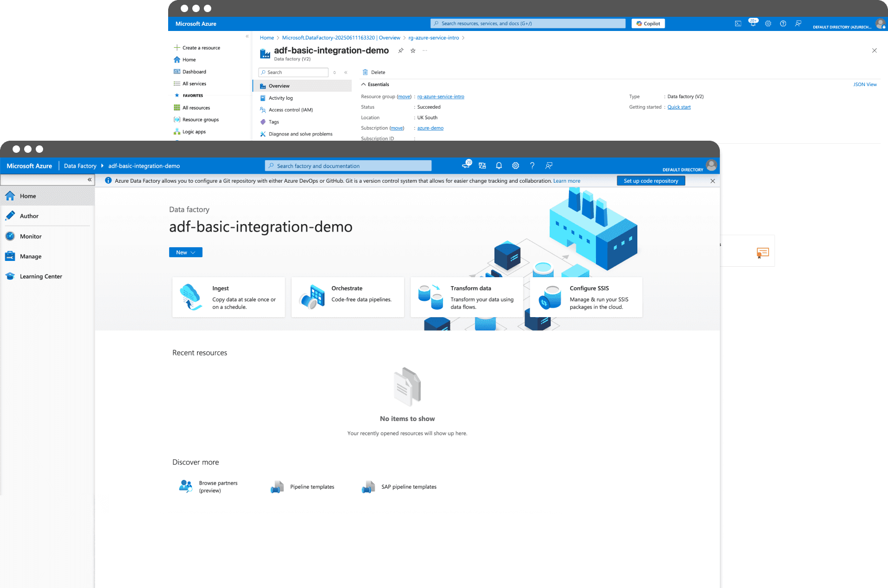
Task: Open Learning Center graduation cap icon
Action: pyautogui.click(x=10, y=276)
